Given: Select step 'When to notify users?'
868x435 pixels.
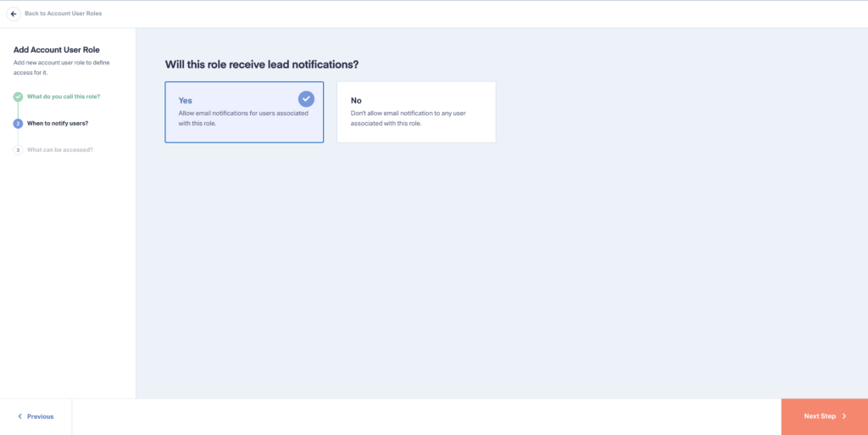Looking at the screenshot, I should pos(58,124).
